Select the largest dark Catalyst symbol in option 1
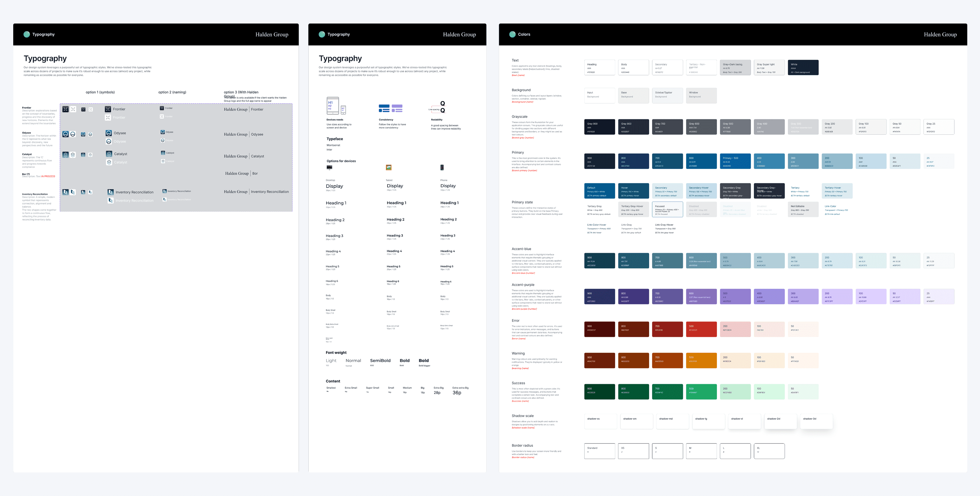Viewport: 980px width, 496px height. click(x=65, y=155)
